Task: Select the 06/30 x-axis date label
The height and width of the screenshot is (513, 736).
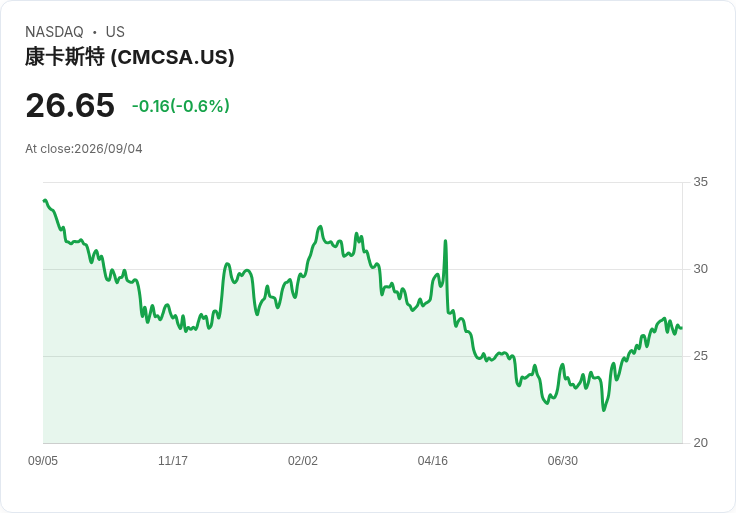Action: (x=562, y=461)
